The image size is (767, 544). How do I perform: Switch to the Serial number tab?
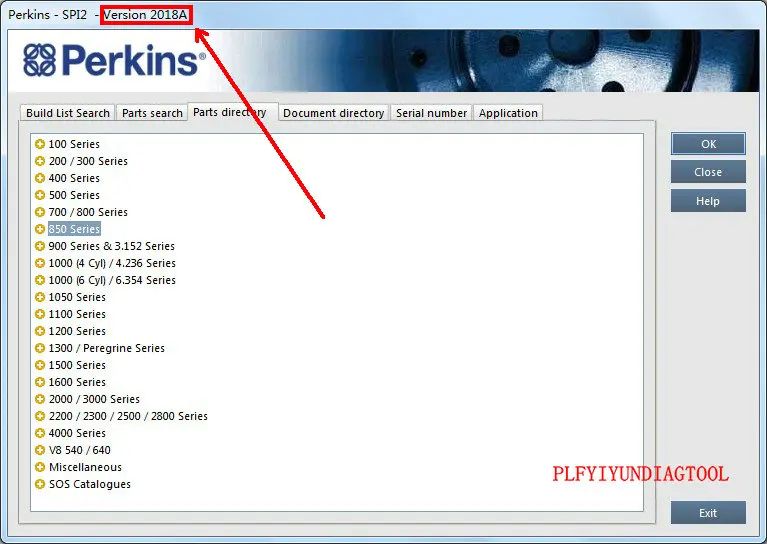(x=431, y=113)
